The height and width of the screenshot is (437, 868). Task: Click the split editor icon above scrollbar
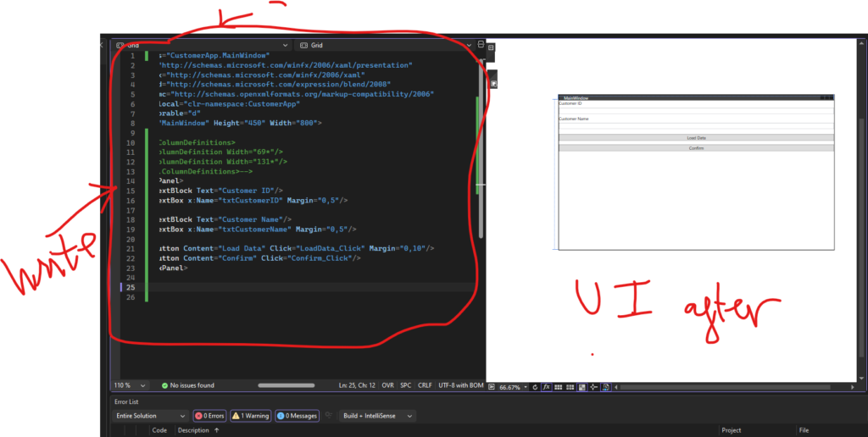[x=481, y=45]
